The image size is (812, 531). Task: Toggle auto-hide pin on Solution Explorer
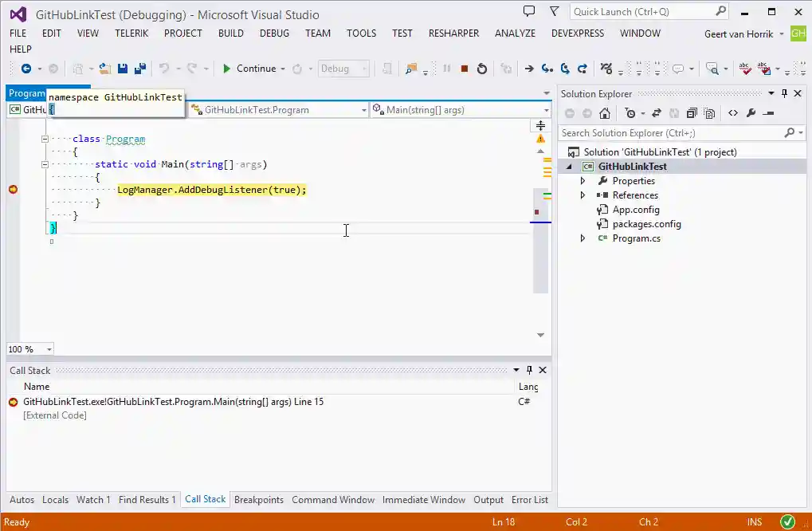click(783, 93)
